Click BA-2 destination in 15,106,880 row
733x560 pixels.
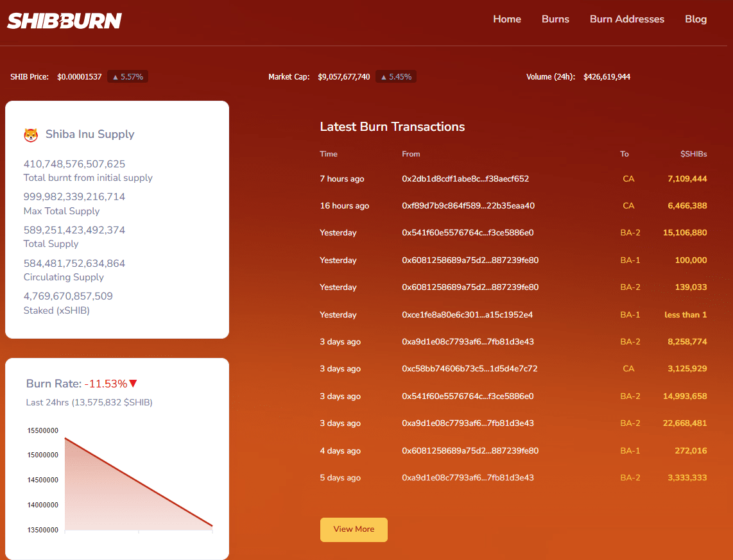click(x=630, y=233)
